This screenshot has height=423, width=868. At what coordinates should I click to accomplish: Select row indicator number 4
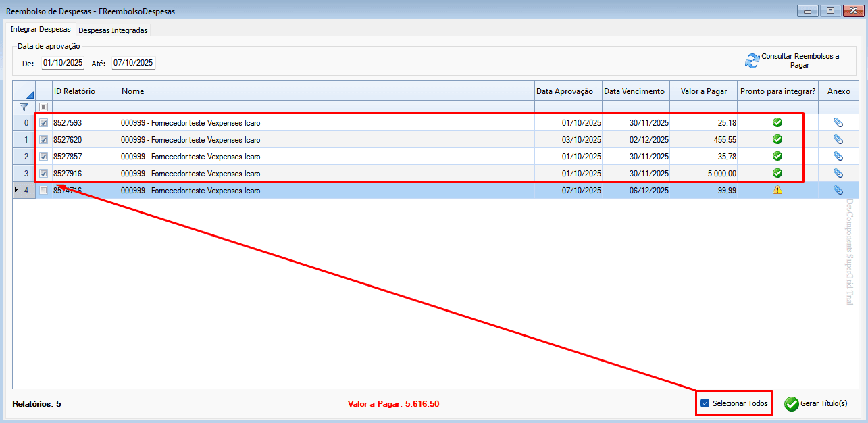click(24, 191)
